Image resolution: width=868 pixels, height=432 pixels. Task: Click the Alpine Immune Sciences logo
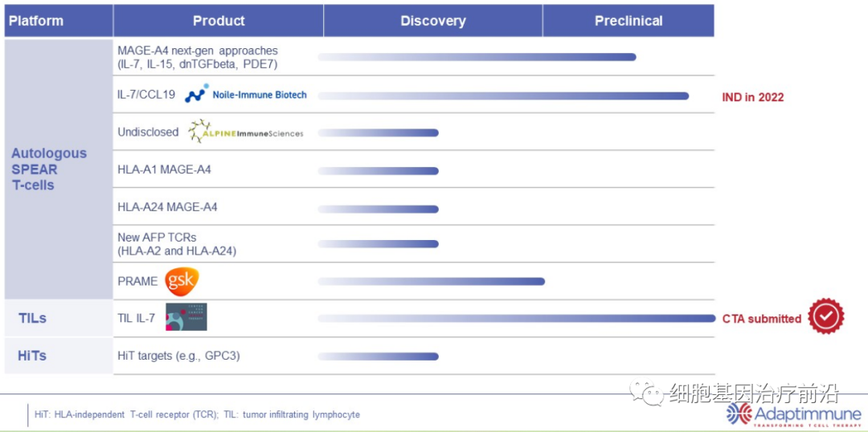tap(245, 132)
